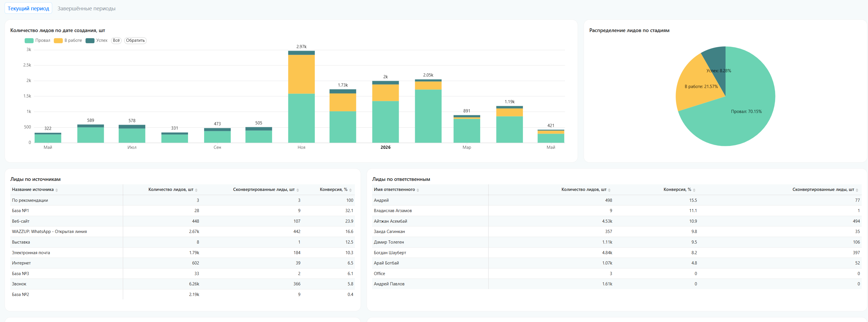Sort responsibles table by Конверсия, %
Image resolution: width=868 pixels, height=322 pixels.
click(x=679, y=190)
